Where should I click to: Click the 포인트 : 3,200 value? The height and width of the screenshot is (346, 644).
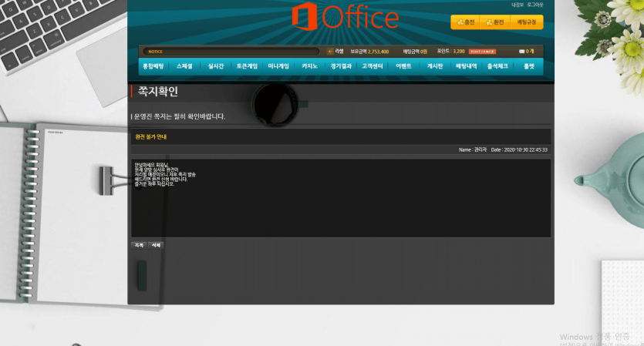(x=450, y=52)
